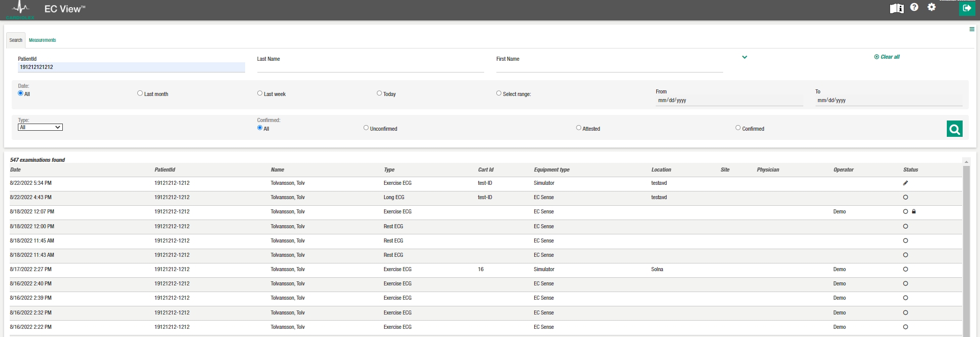980x337 pixels.
Task: Choose the Unconfirmed radio option
Action: [x=366, y=128]
